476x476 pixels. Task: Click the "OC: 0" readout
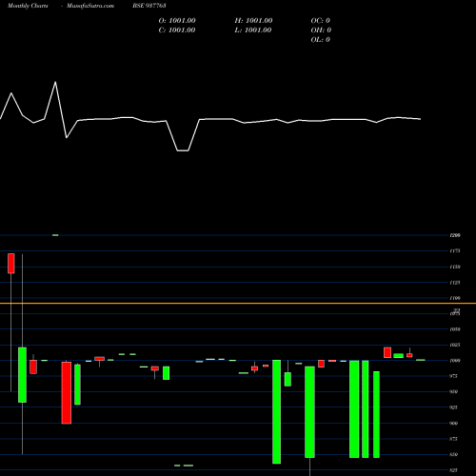click(321, 21)
